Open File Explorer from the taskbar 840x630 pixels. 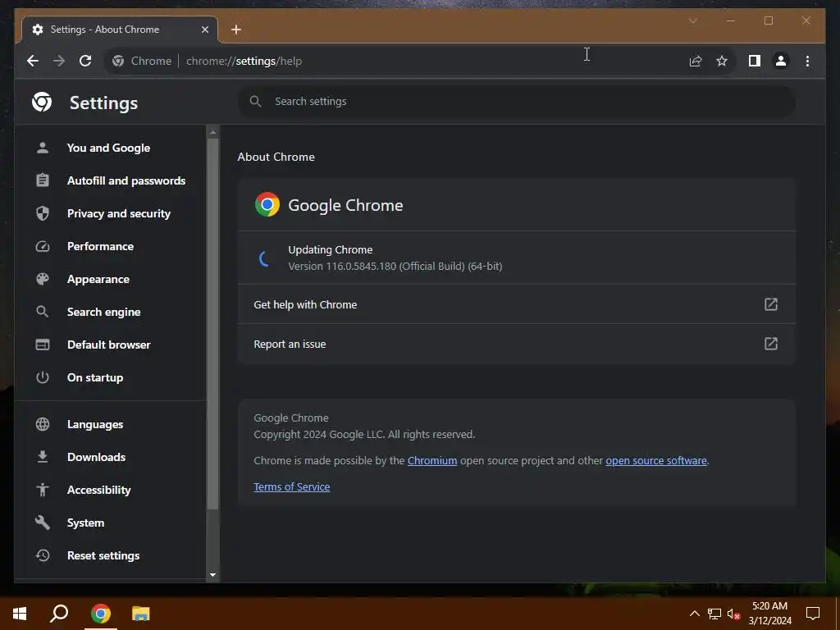point(140,614)
